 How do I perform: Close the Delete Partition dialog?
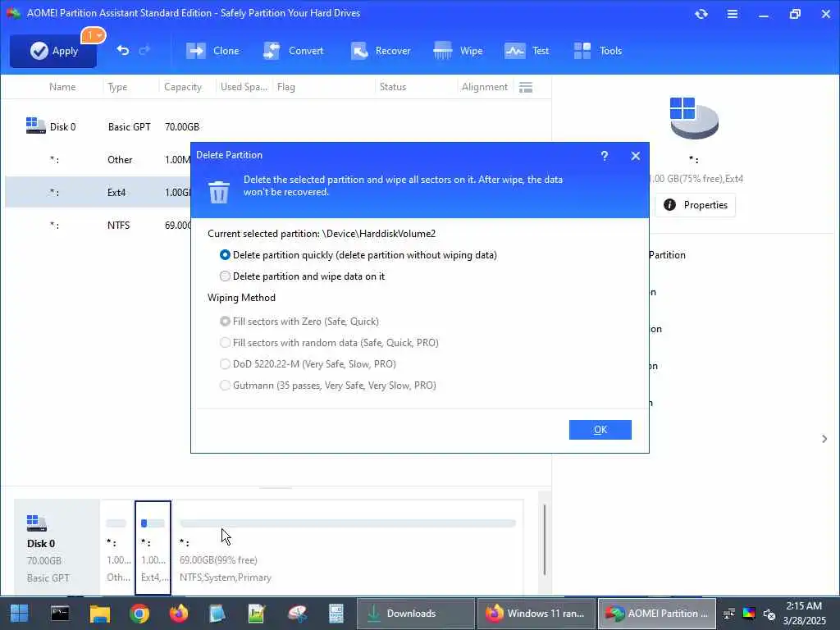pyautogui.click(x=636, y=156)
